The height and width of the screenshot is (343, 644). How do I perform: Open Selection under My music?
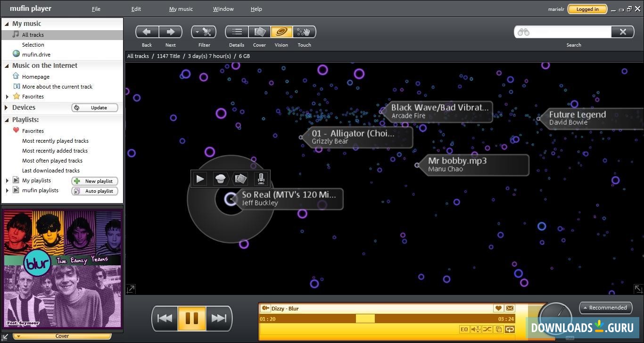point(33,45)
